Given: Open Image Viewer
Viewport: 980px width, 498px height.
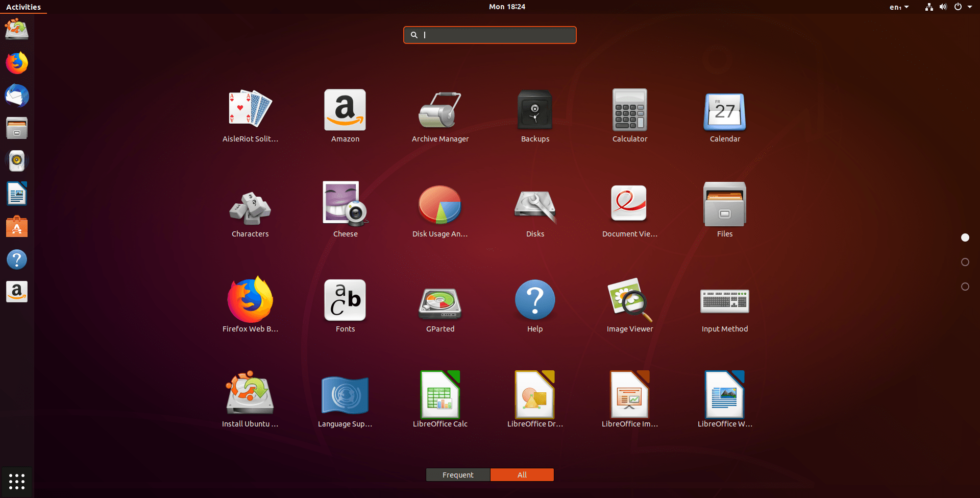Looking at the screenshot, I should pos(630,305).
